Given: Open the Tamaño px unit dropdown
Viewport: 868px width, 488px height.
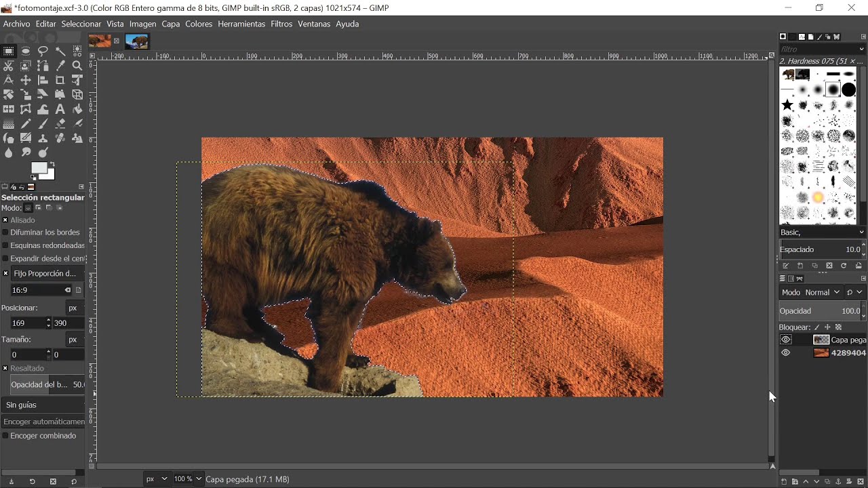Looking at the screenshot, I should point(75,340).
